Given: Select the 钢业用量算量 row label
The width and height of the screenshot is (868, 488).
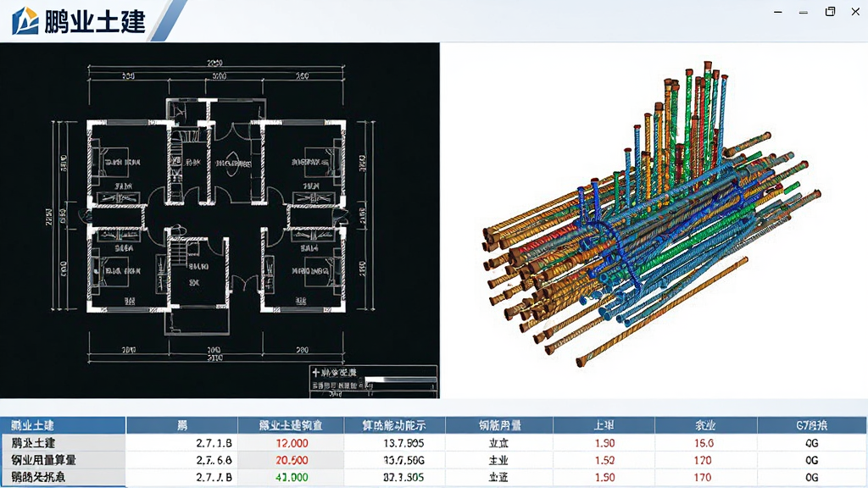Looking at the screenshot, I should point(44,460).
